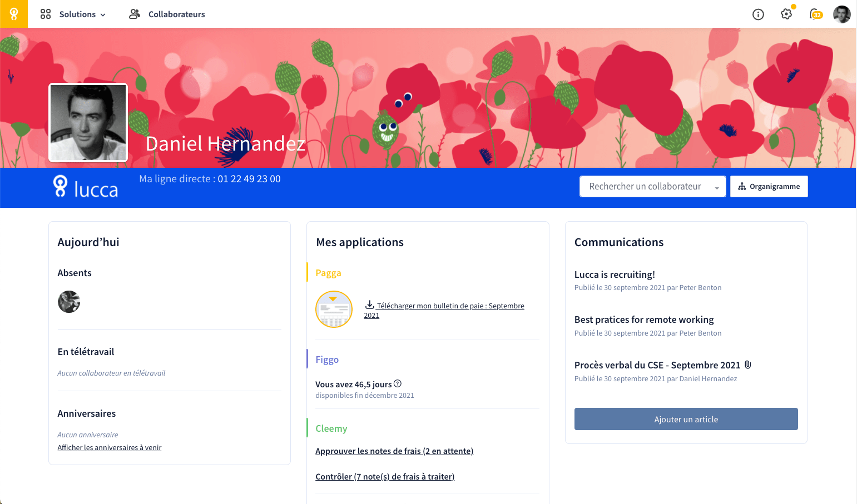Open Contrôler 7 notes de frais link

385,477
